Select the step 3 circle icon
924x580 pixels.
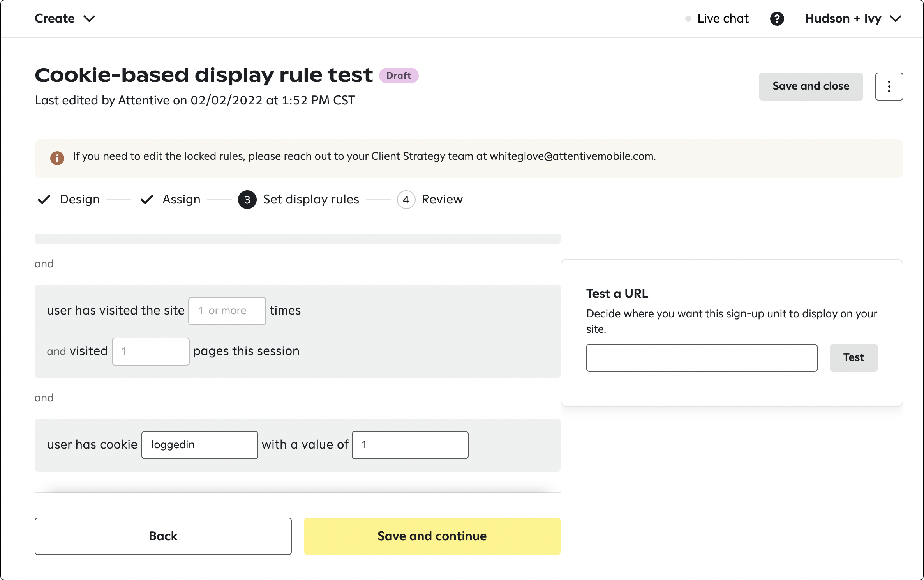[x=247, y=200]
